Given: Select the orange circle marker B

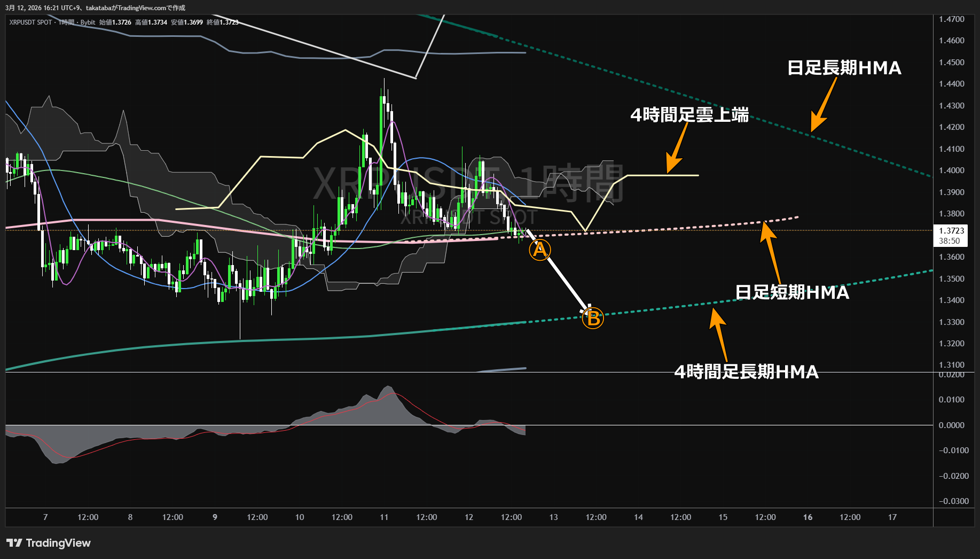Looking at the screenshot, I should click(x=592, y=319).
